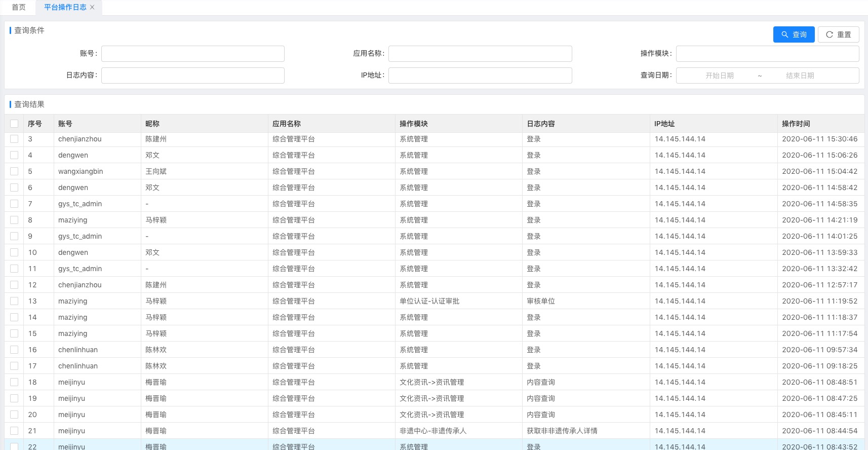Image resolution: width=868 pixels, height=450 pixels.
Task: Click 获取非非遗传承人详情 log content
Action: (562, 431)
